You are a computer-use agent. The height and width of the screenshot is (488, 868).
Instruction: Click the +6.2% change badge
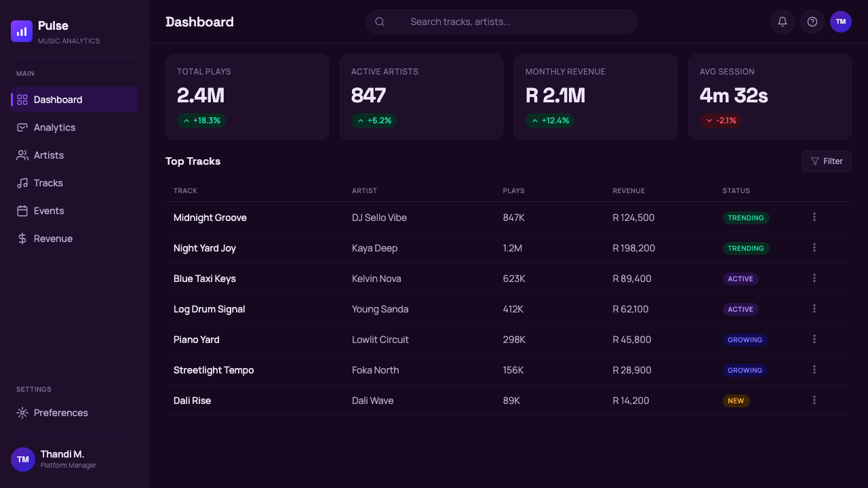tap(374, 121)
